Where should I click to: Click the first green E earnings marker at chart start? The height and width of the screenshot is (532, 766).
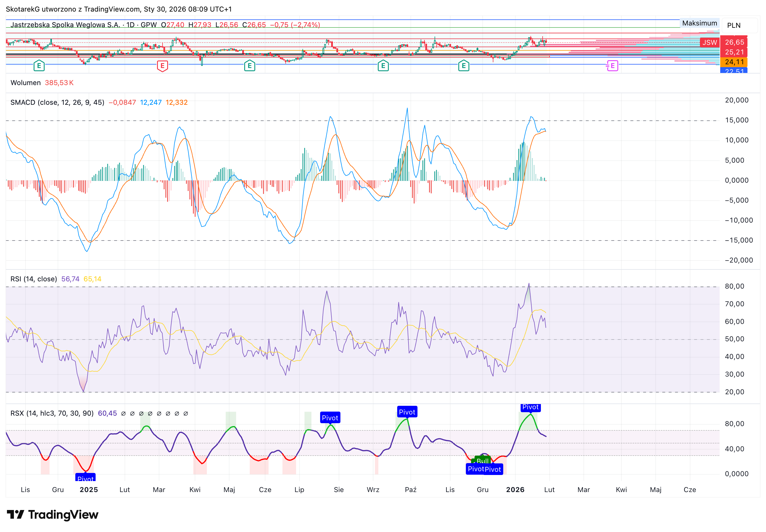tap(39, 66)
